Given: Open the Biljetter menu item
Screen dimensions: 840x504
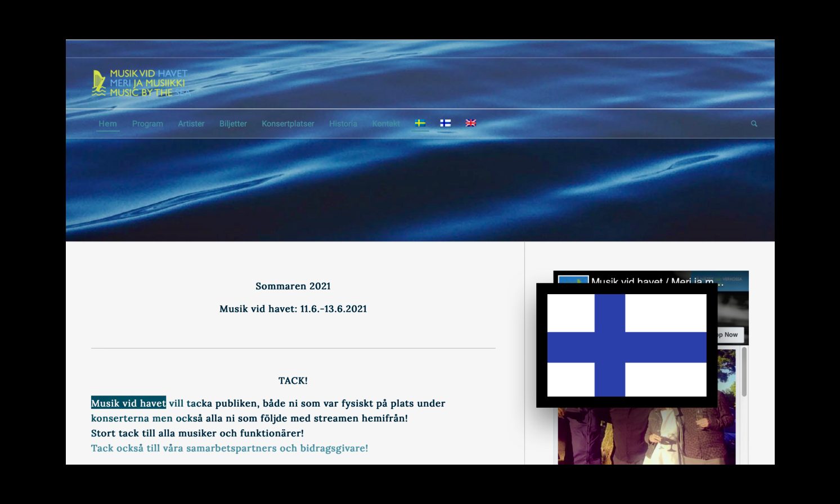Looking at the screenshot, I should 233,124.
